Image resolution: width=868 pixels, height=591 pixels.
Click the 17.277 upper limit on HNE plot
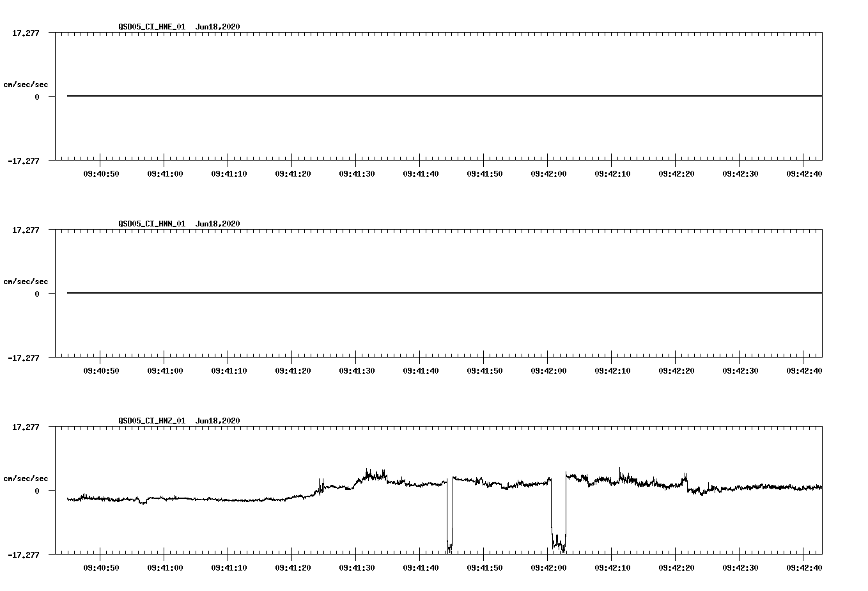click(26, 33)
